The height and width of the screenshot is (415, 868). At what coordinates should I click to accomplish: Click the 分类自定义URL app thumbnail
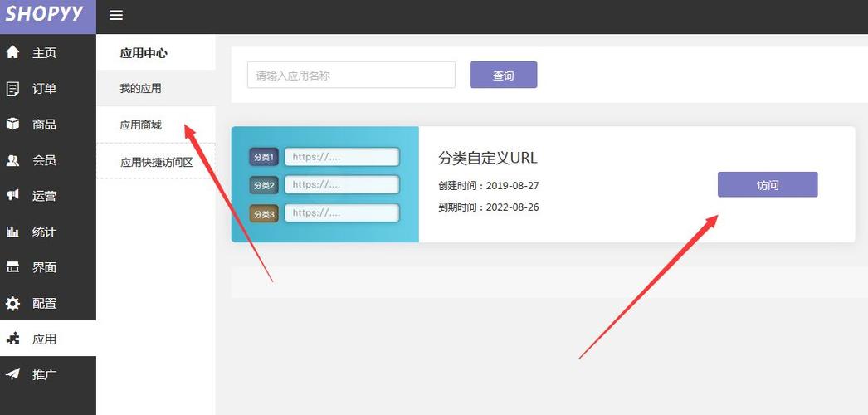[x=325, y=184]
